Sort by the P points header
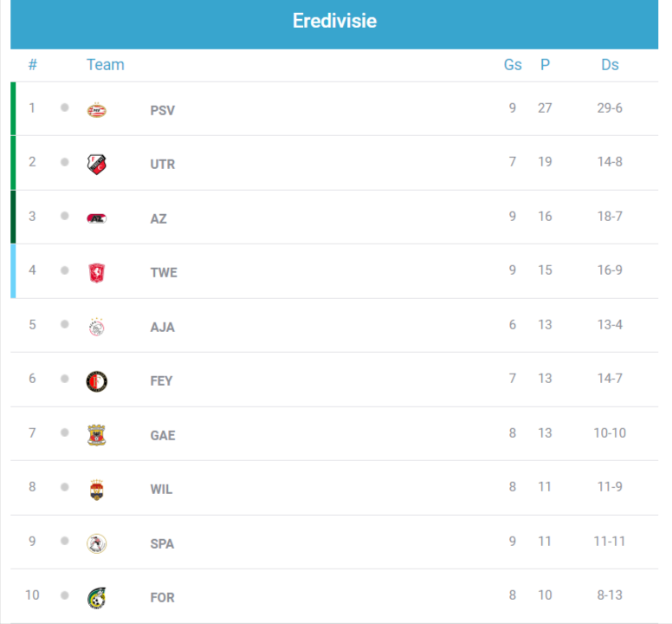 (545, 64)
